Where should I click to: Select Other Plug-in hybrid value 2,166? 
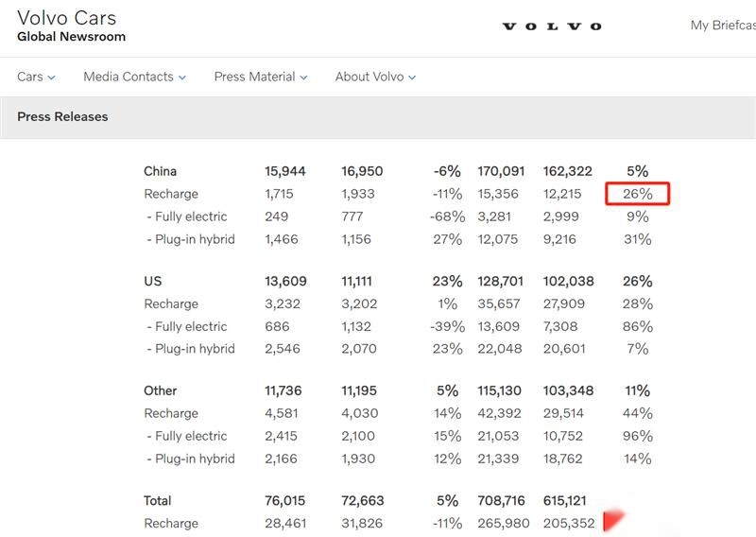click(x=281, y=459)
